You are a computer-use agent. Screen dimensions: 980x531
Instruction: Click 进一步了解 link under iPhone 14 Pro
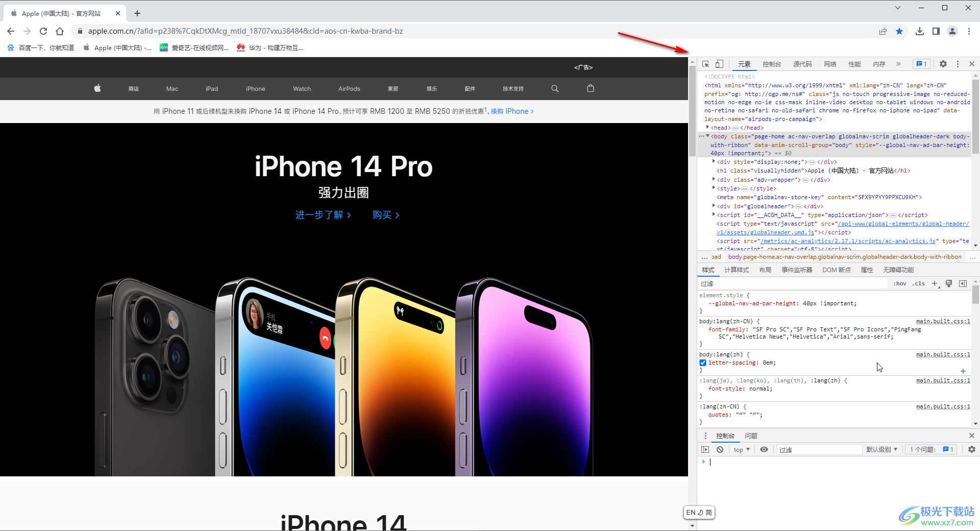click(x=323, y=215)
